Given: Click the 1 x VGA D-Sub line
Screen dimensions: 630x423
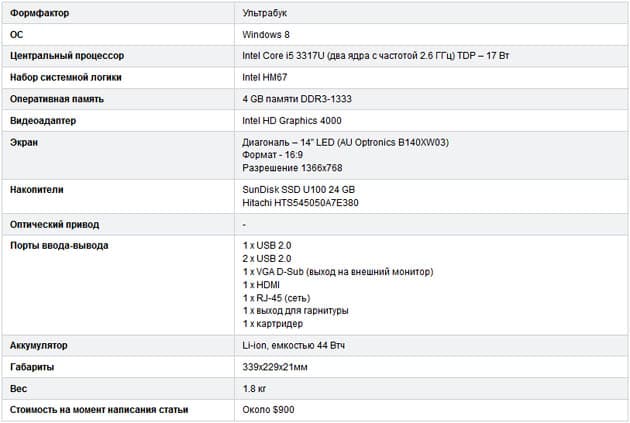Looking at the screenshot, I should [x=338, y=272].
